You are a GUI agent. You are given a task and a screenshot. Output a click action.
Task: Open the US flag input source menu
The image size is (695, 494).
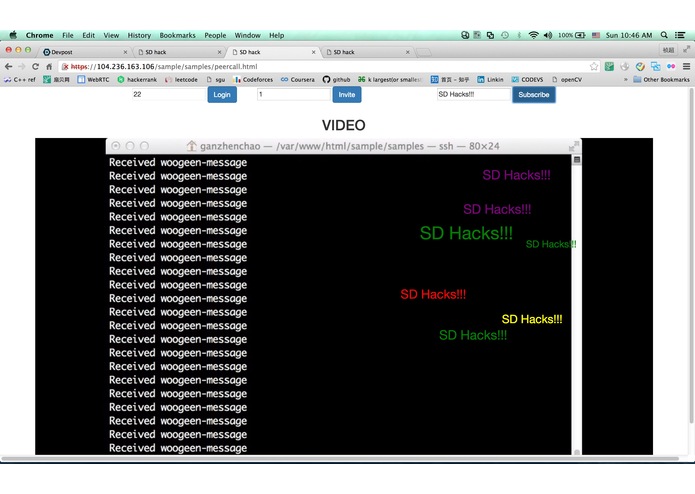pyautogui.click(x=596, y=35)
